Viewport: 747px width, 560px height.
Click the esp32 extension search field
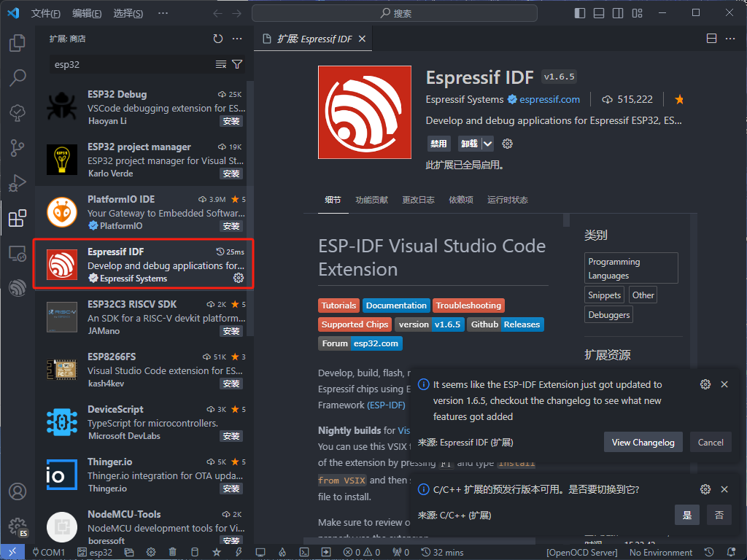(133, 64)
